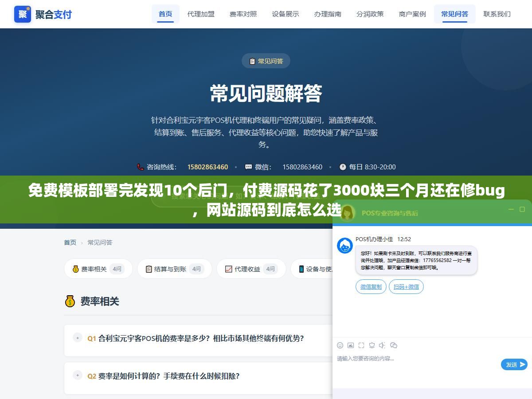Click the clipboard icon in 结算与到账 chip
Screen dimensions: 532x399
149,269
